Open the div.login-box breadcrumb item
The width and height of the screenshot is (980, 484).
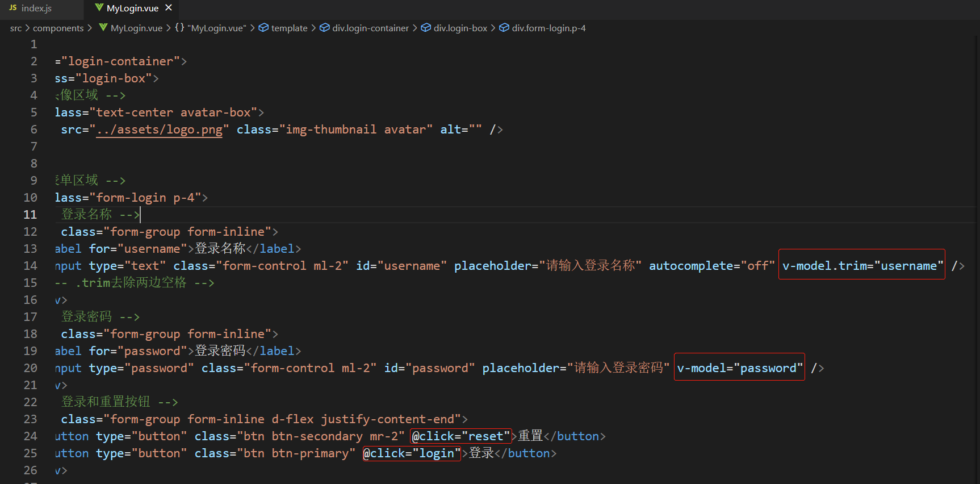pos(460,28)
